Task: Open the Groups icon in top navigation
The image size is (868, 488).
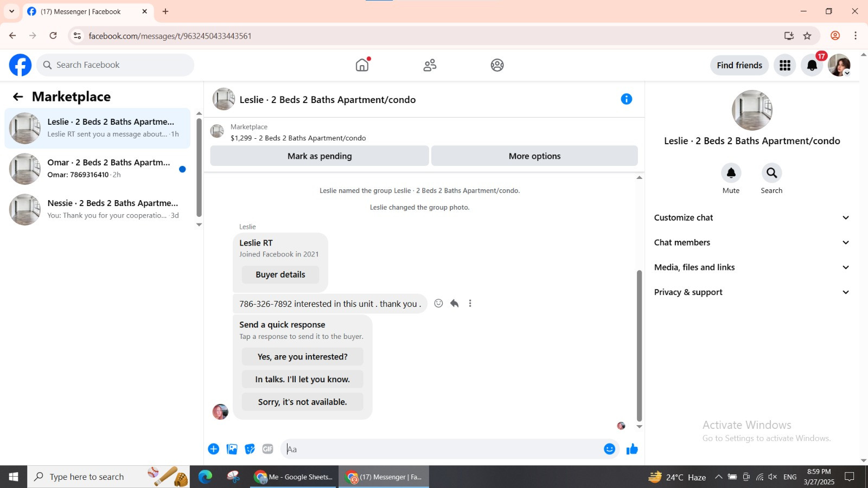Action: 497,65
